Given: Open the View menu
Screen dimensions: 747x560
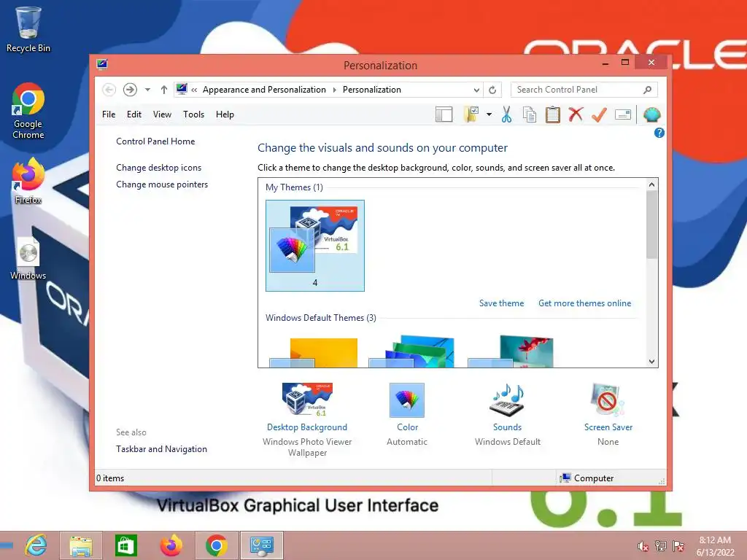Looking at the screenshot, I should pos(162,114).
